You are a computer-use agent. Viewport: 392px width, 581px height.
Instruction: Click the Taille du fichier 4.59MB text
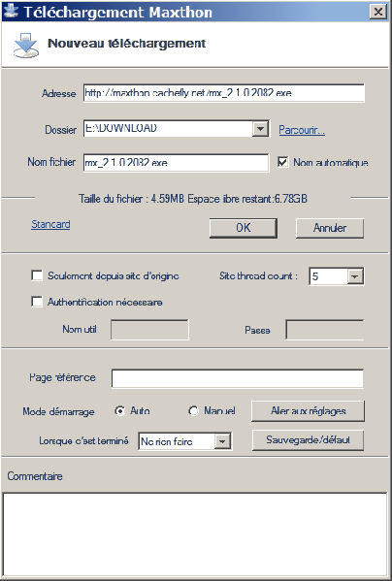pyautogui.click(x=131, y=199)
